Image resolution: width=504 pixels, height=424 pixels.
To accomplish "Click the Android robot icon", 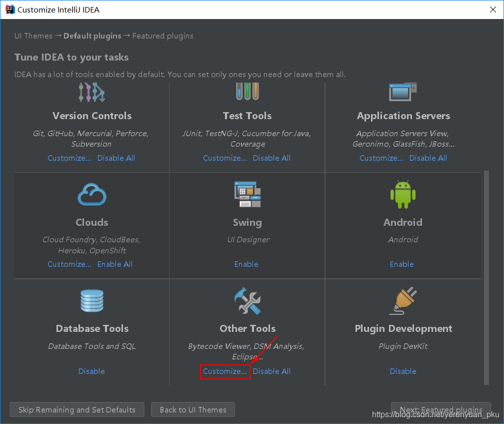I will point(403,194).
